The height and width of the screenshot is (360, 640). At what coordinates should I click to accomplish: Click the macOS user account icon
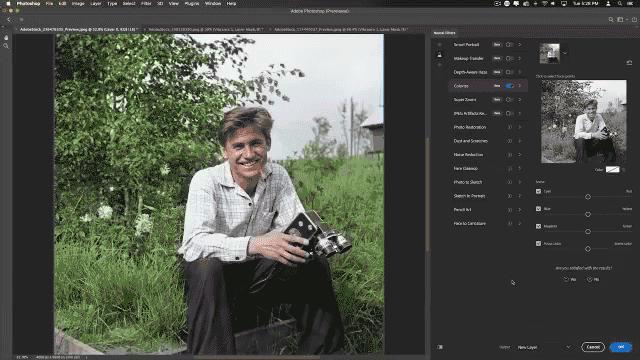click(608, 4)
